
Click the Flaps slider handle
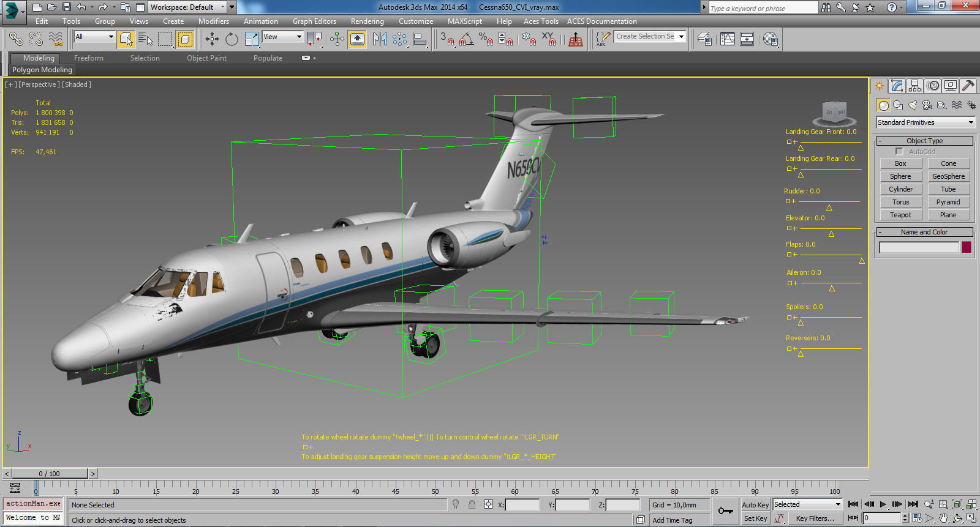coord(862,261)
